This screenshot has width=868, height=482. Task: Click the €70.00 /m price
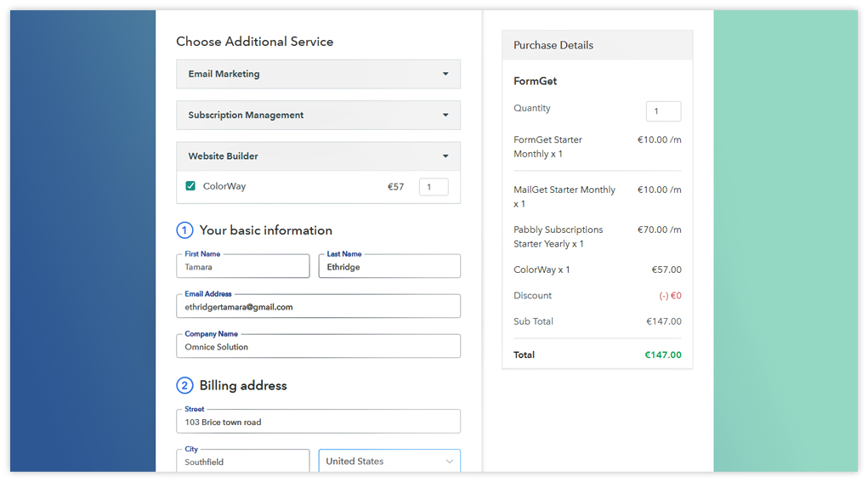click(x=660, y=230)
